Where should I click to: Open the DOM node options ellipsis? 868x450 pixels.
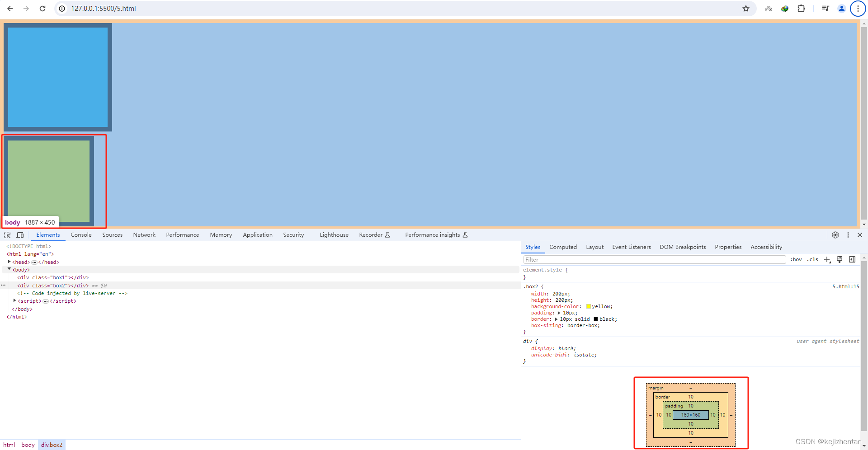pos(3,286)
